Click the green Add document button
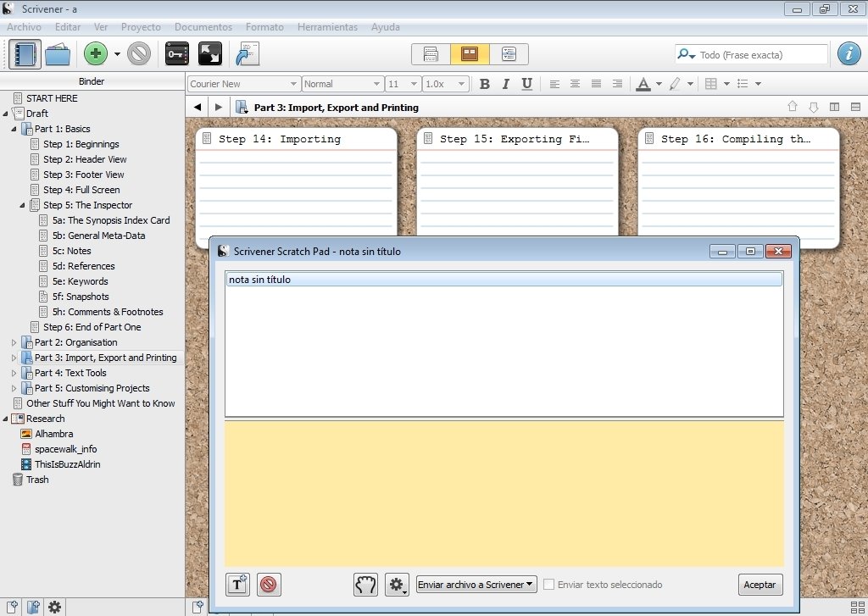This screenshot has width=868, height=616. [95, 53]
